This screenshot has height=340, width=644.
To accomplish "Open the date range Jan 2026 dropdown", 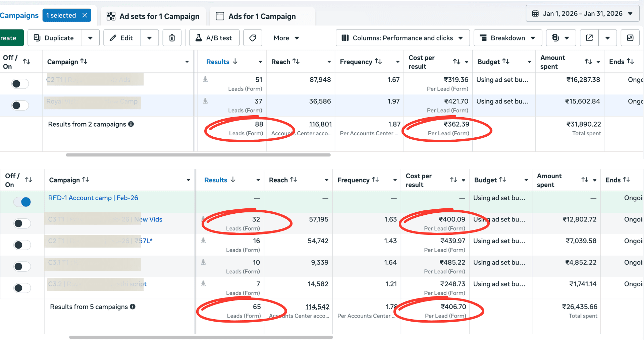I will tap(582, 14).
